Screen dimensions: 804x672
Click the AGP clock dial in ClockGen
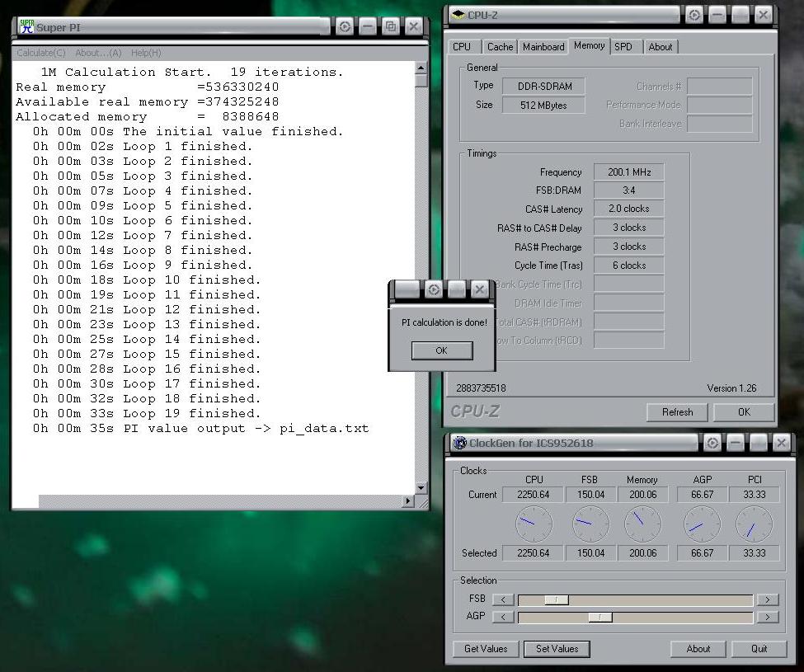pyautogui.click(x=703, y=524)
